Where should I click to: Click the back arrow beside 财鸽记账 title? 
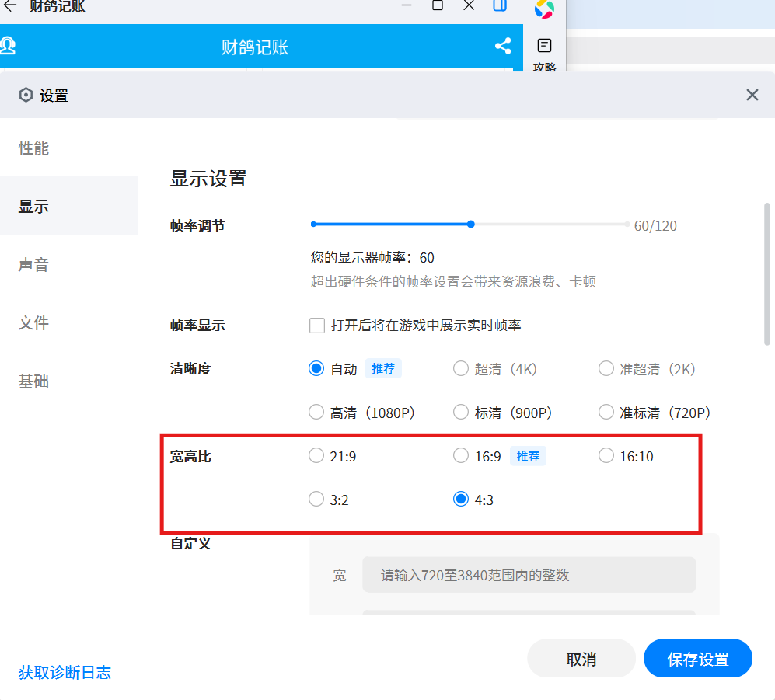10,6
